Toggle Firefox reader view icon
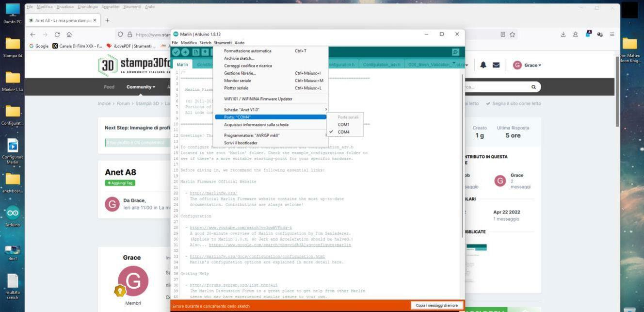Screen dimensions: 644x312 [x=503, y=34]
